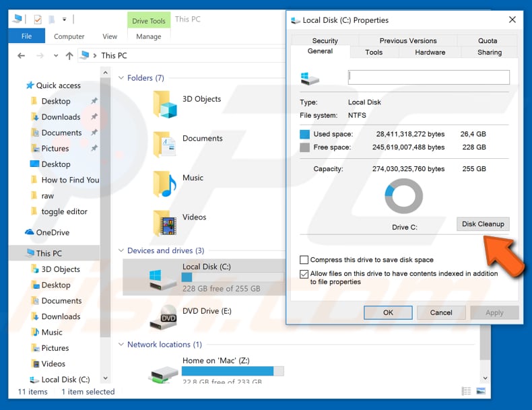Select Quick access in navigation pane

59,86
